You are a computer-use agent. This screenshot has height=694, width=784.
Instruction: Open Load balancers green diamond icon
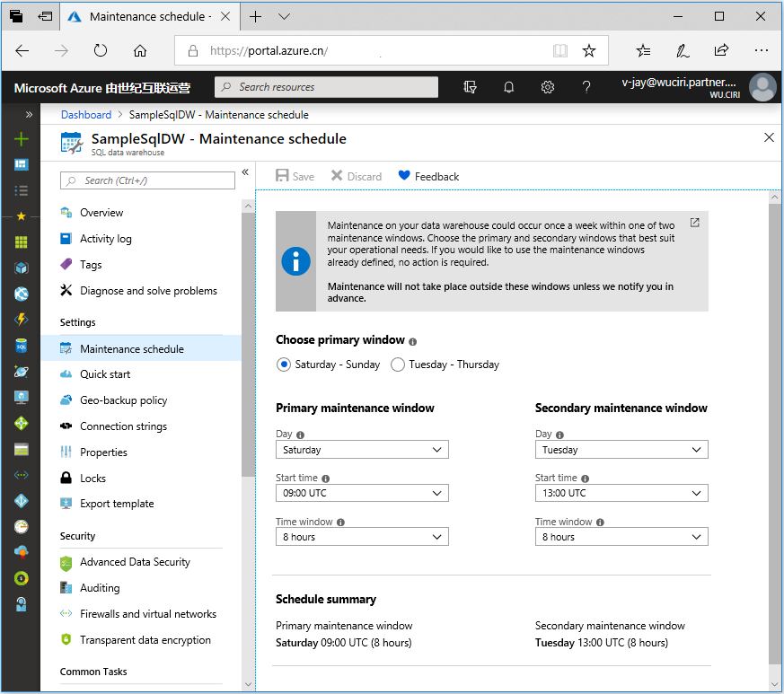click(21, 423)
